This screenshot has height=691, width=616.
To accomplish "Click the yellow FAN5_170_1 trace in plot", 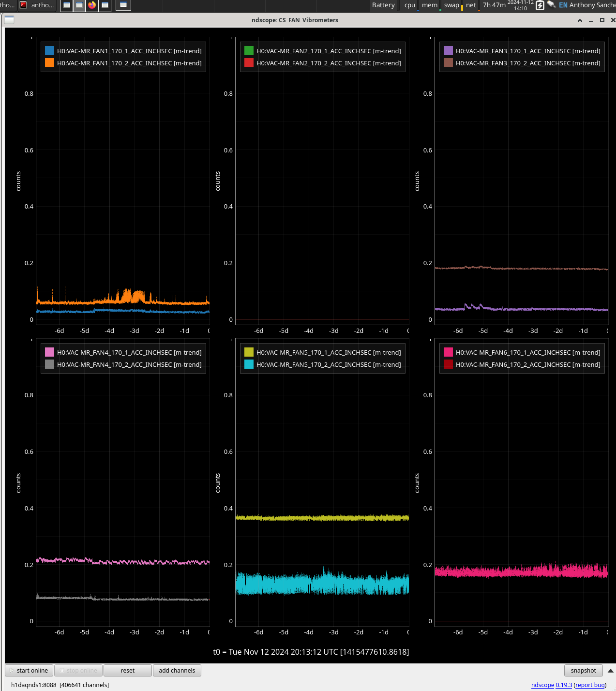I will click(x=322, y=518).
